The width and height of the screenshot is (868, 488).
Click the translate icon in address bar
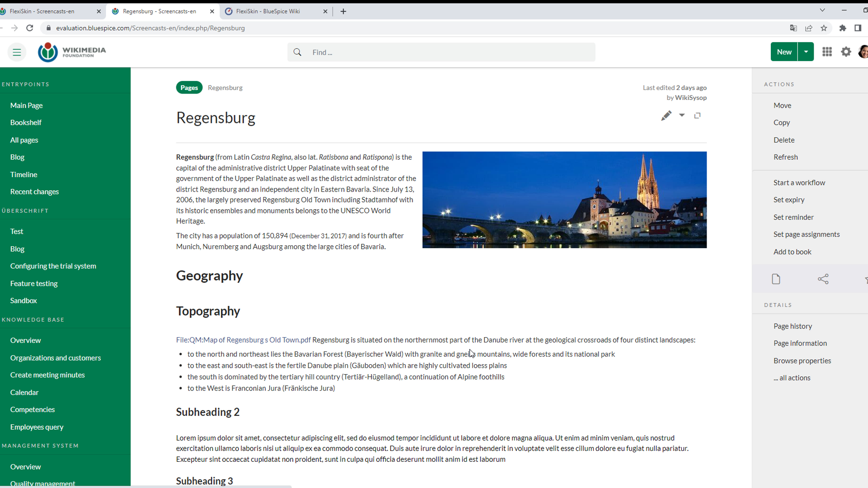793,28
